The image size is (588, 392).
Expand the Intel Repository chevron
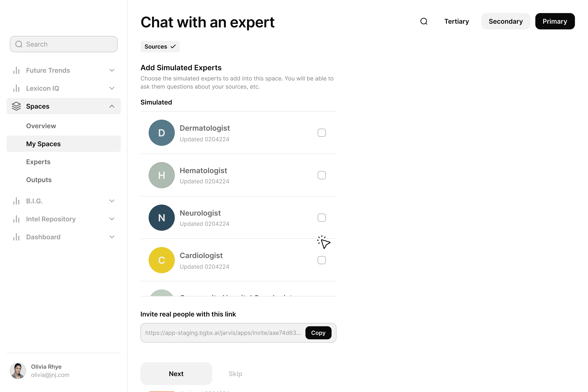pos(112,219)
